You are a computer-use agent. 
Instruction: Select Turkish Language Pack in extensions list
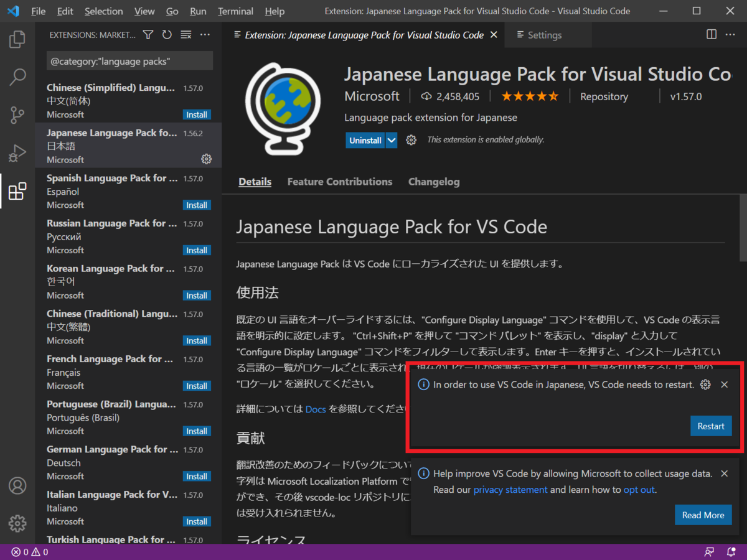point(128,539)
